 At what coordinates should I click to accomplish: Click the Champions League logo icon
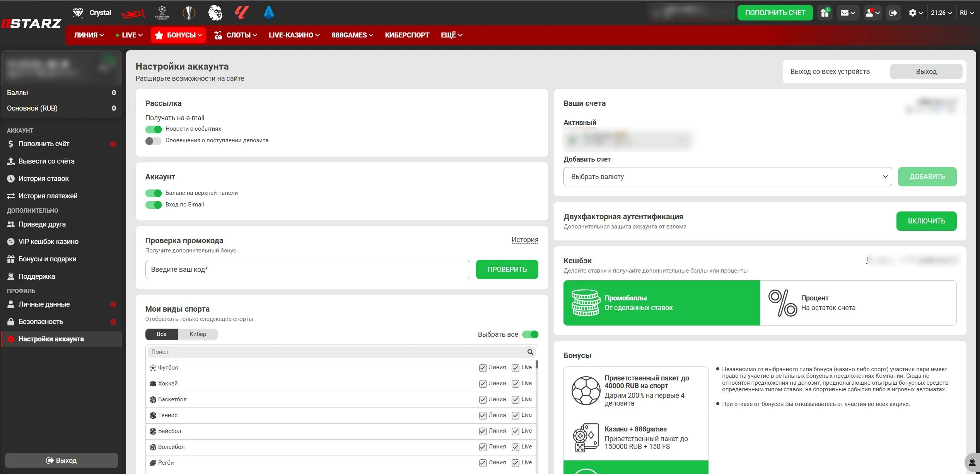pos(162,13)
